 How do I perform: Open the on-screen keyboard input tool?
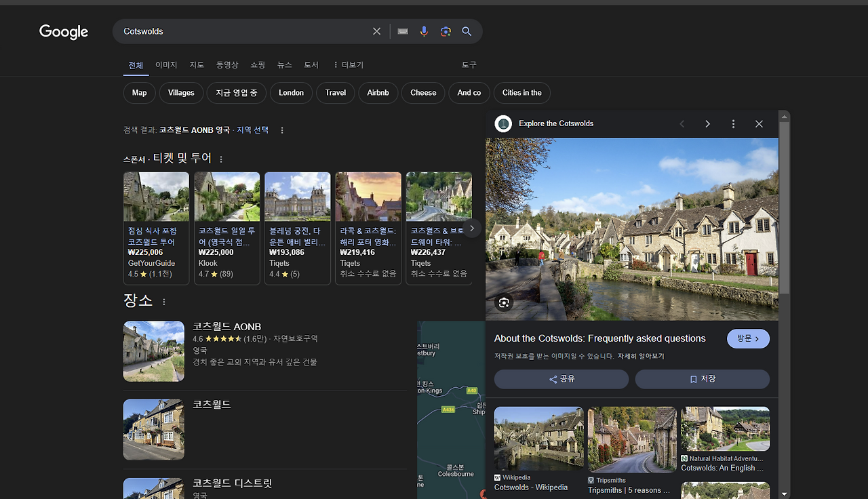tap(403, 31)
